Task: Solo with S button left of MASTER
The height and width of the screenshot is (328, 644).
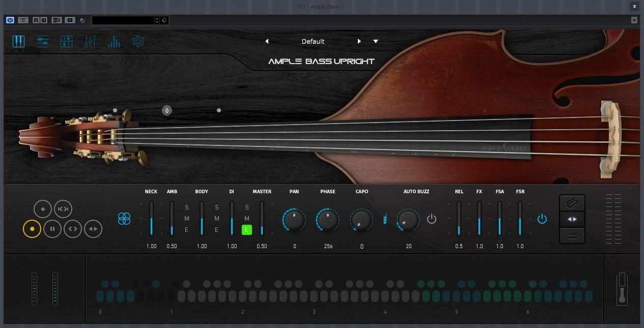Action: tap(247, 207)
